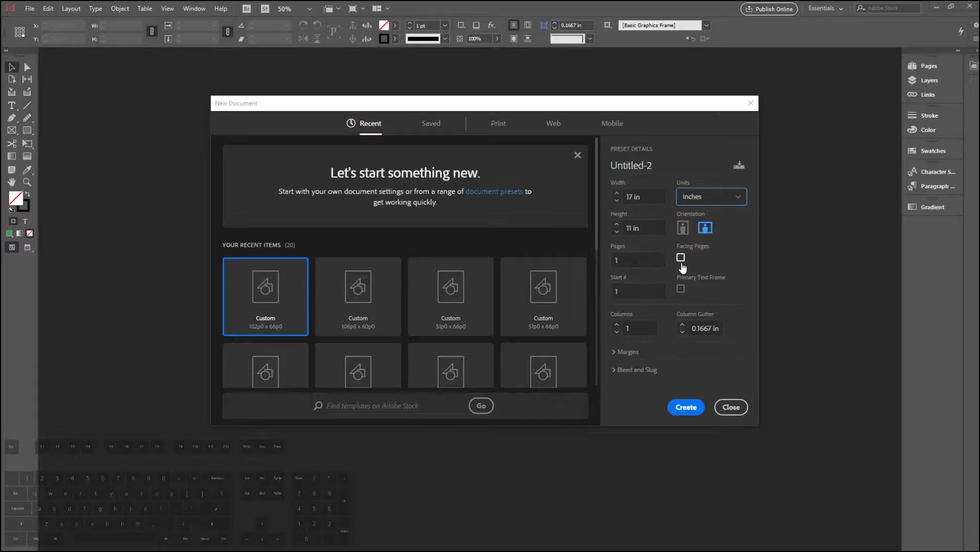Click the blue Create button
The image size is (980, 552).
click(686, 407)
